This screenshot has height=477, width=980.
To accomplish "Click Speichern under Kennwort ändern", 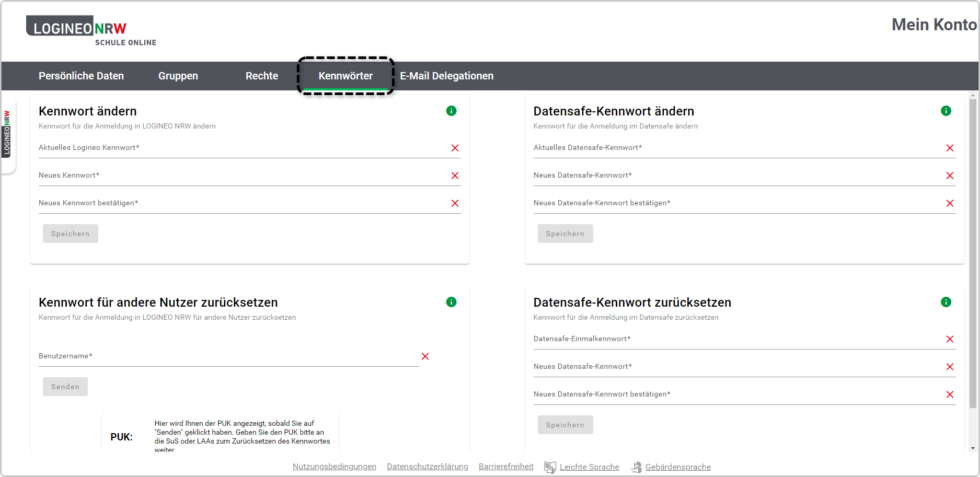I will click(x=71, y=234).
